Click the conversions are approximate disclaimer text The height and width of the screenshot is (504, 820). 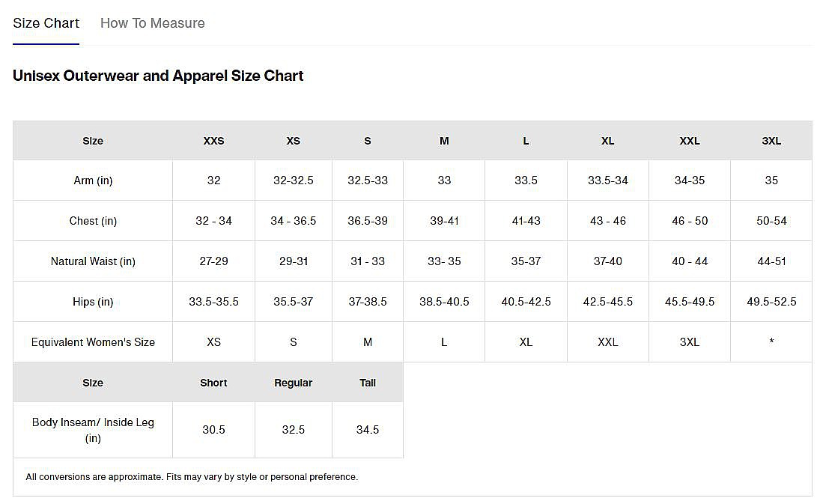(192, 477)
